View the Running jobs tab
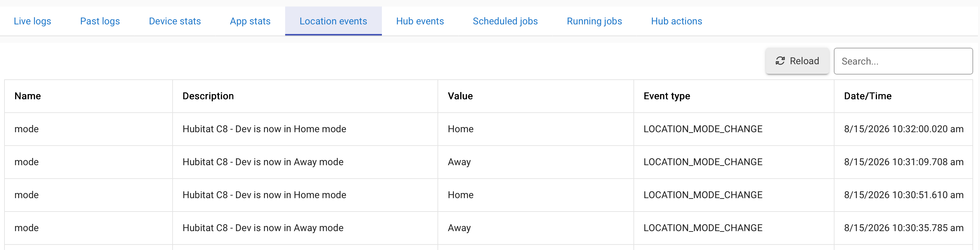 pos(594,21)
